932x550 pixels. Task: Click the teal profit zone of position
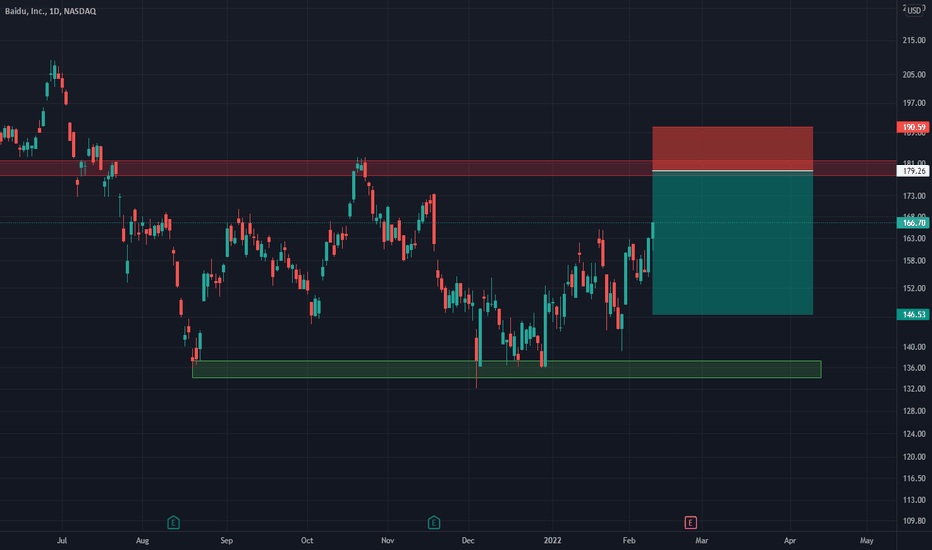[x=732, y=243]
